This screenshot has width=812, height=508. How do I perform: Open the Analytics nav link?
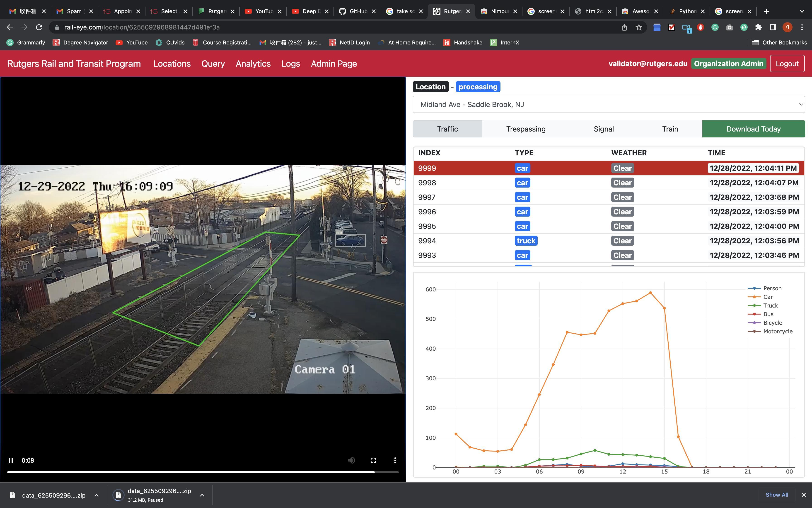253,64
